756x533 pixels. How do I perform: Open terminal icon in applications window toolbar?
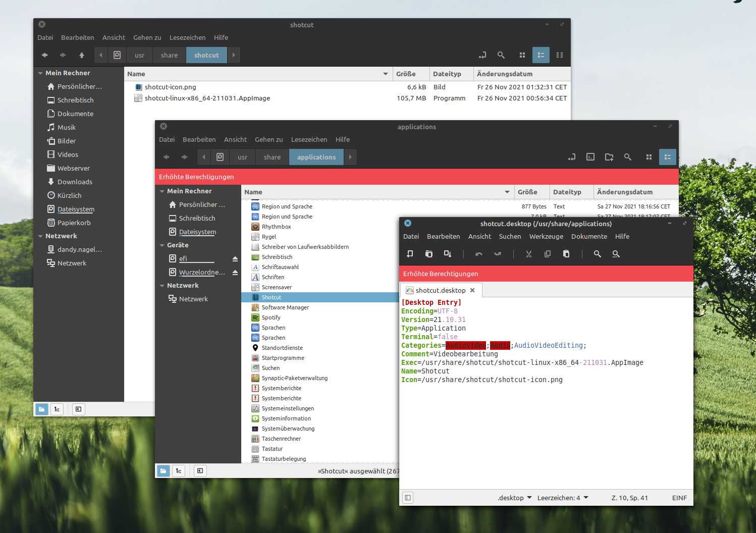[x=590, y=157]
